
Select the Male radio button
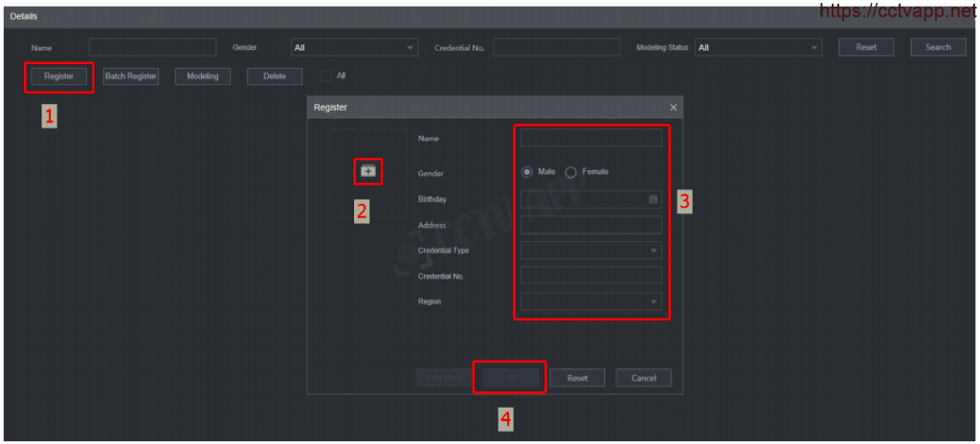click(526, 172)
